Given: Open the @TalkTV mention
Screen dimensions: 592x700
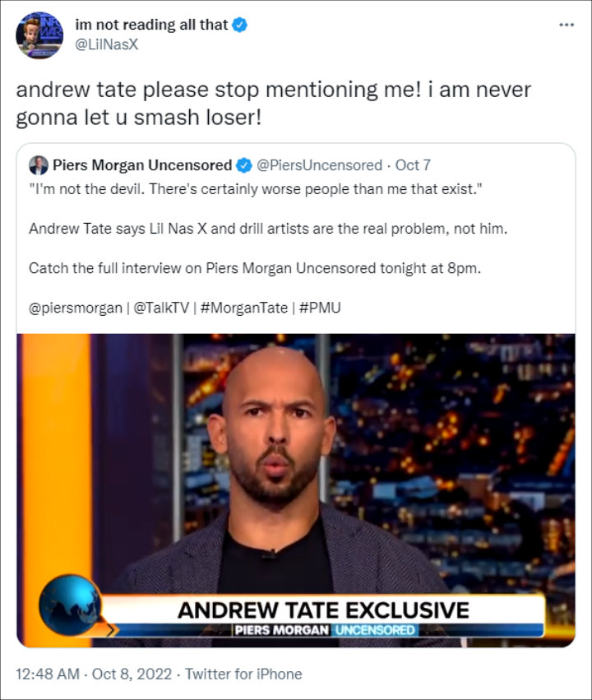Looking at the screenshot, I should (x=161, y=308).
